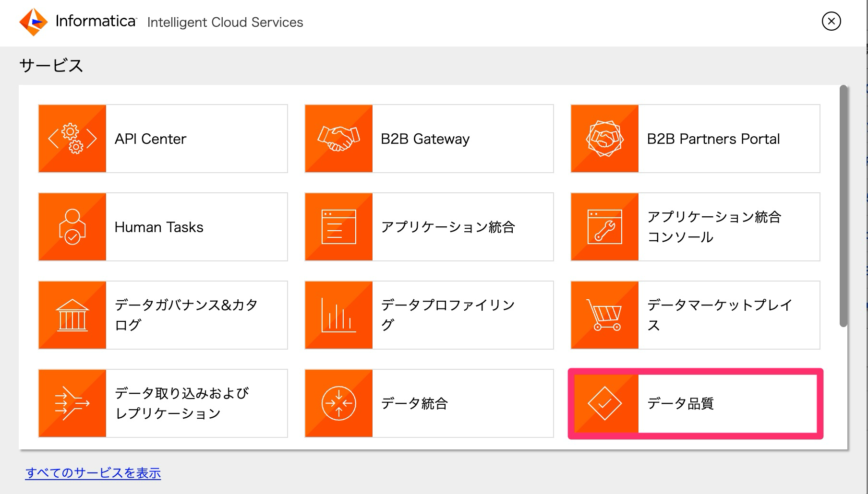Select the データプロファイリング label
Viewport: 868px width, 494px height.
[448, 315]
